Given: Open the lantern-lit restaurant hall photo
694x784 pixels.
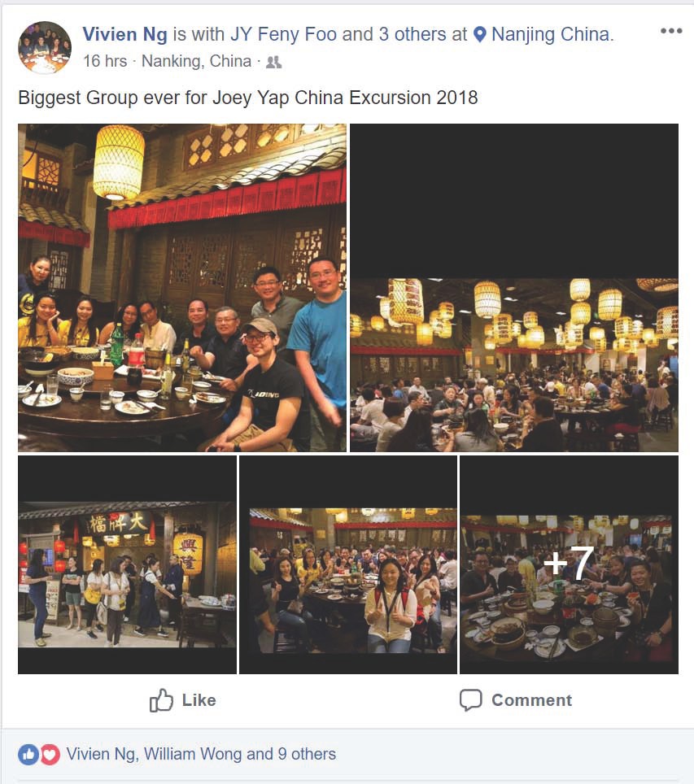Looking at the screenshot, I should [514, 288].
